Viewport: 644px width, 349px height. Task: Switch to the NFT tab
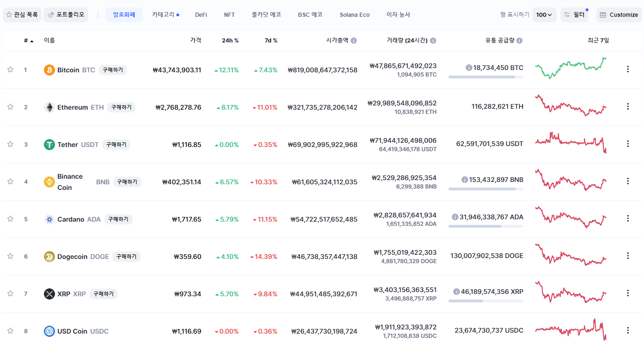tap(229, 14)
